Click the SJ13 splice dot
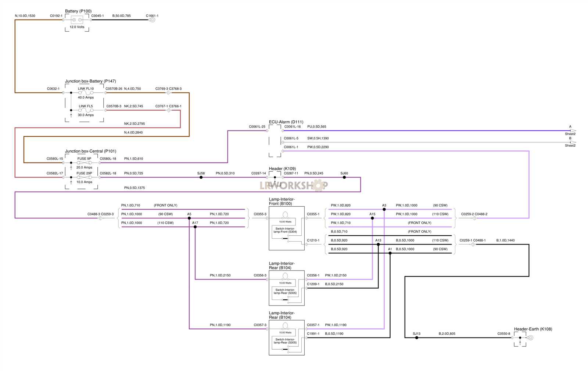Screen dimensions: 588x371 pyautogui.click(x=417, y=338)
